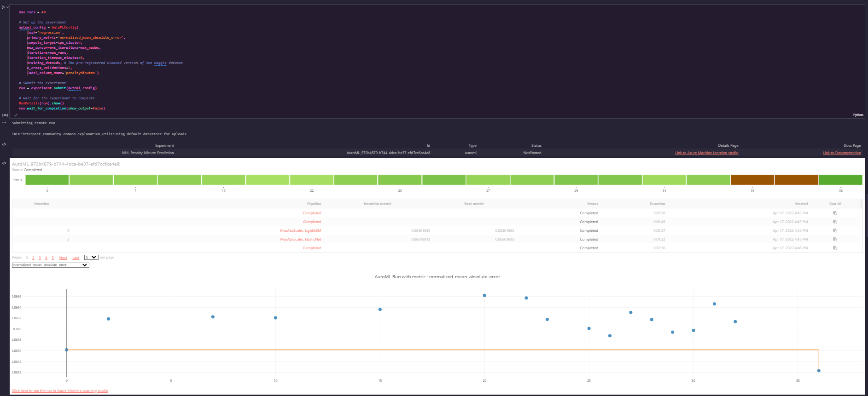
Task: Open rows per page dropdown showing 5
Action: pyautogui.click(x=91, y=257)
